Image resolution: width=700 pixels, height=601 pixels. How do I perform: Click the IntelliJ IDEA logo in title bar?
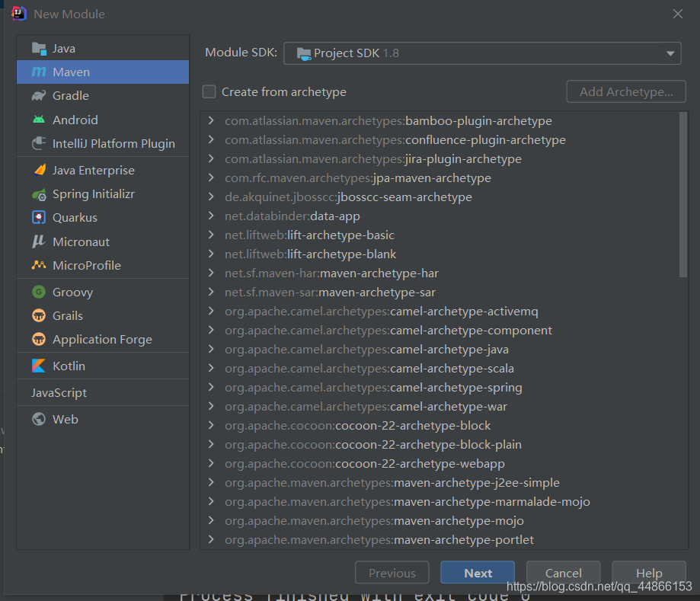point(19,14)
